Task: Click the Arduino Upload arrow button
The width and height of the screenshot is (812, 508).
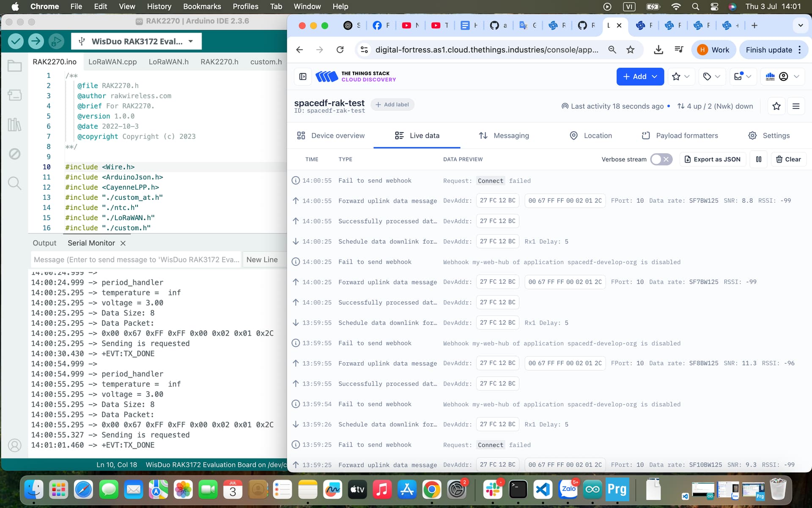Action: (36, 41)
